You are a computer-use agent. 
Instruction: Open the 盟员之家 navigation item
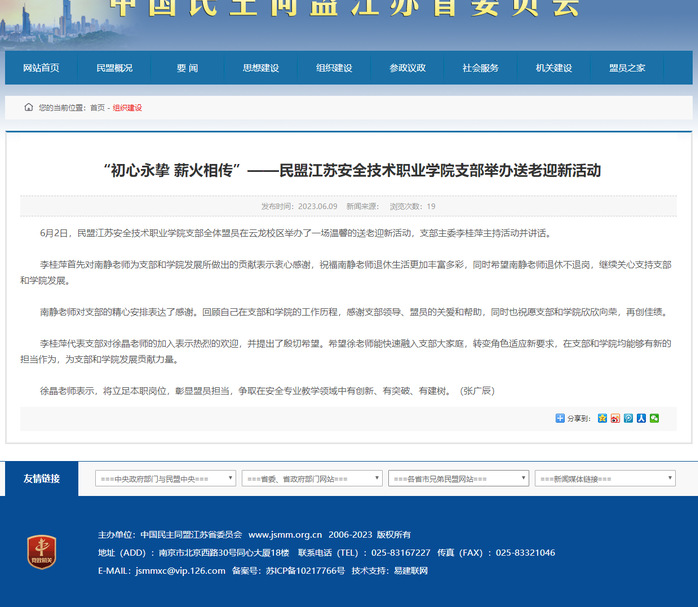click(x=627, y=68)
